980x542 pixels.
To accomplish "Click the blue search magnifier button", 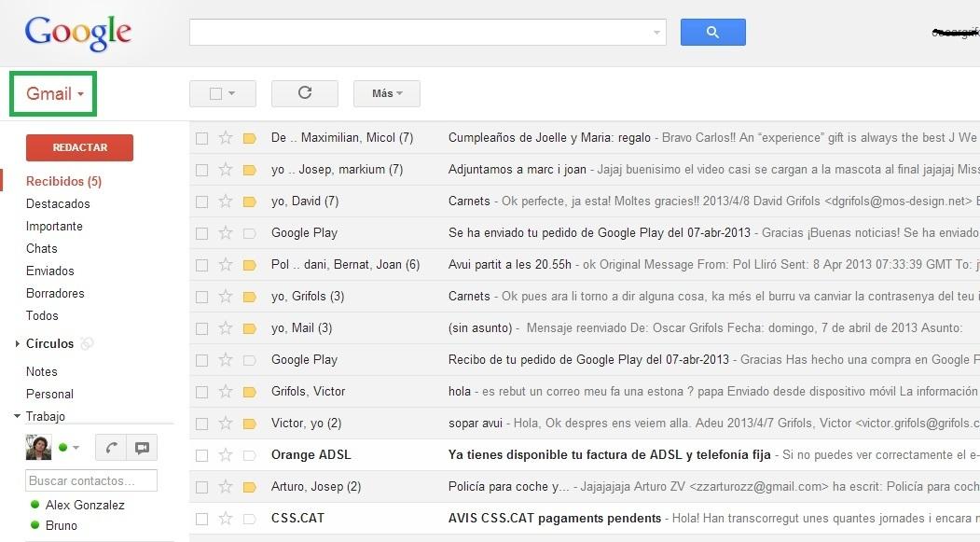I will 712,33.
